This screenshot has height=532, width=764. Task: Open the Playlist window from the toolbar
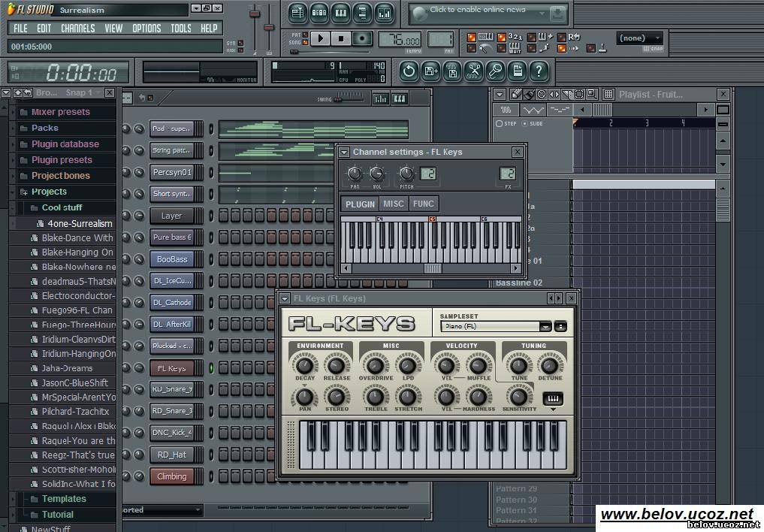(297, 14)
